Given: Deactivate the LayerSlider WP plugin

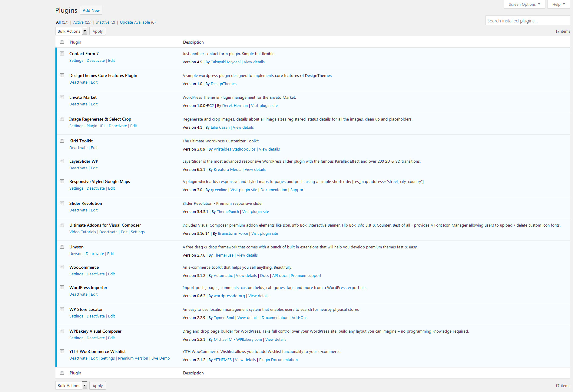Looking at the screenshot, I should point(78,168).
